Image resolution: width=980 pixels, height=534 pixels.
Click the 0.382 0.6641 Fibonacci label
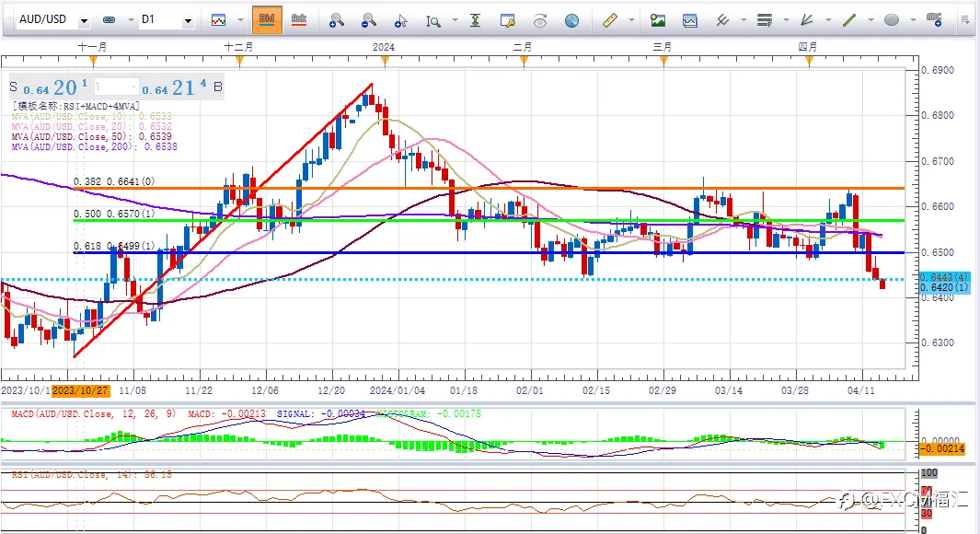(x=114, y=181)
